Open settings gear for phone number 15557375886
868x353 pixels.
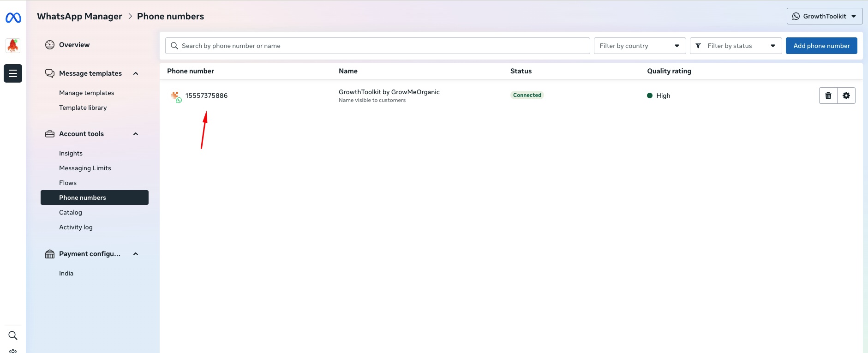[x=846, y=96]
